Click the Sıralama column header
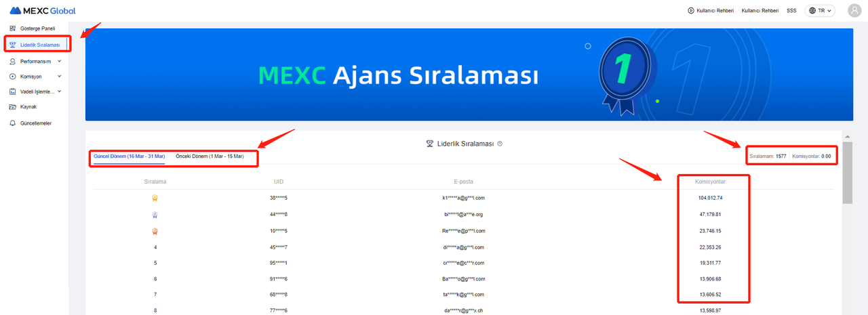The width and height of the screenshot is (868, 315). click(x=155, y=182)
